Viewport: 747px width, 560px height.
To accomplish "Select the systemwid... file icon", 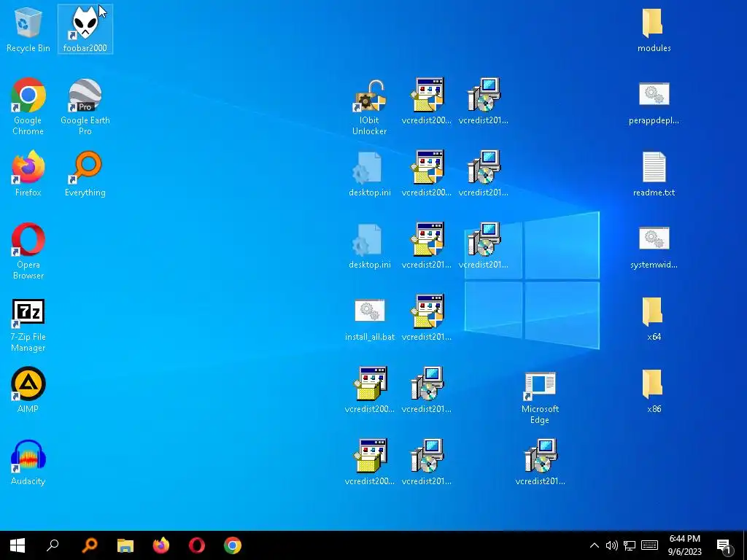I will (x=654, y=246).
